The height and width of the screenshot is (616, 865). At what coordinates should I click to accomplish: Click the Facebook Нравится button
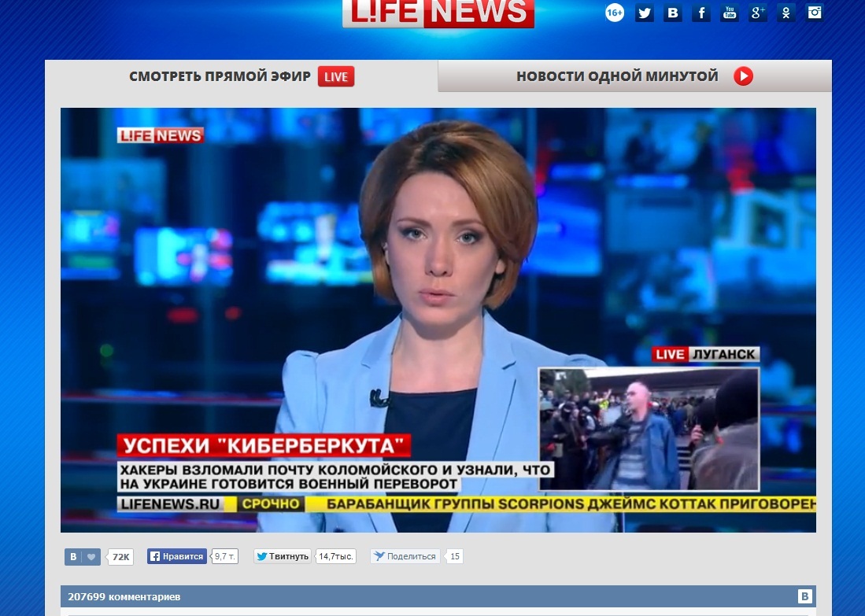pos(177,556)
